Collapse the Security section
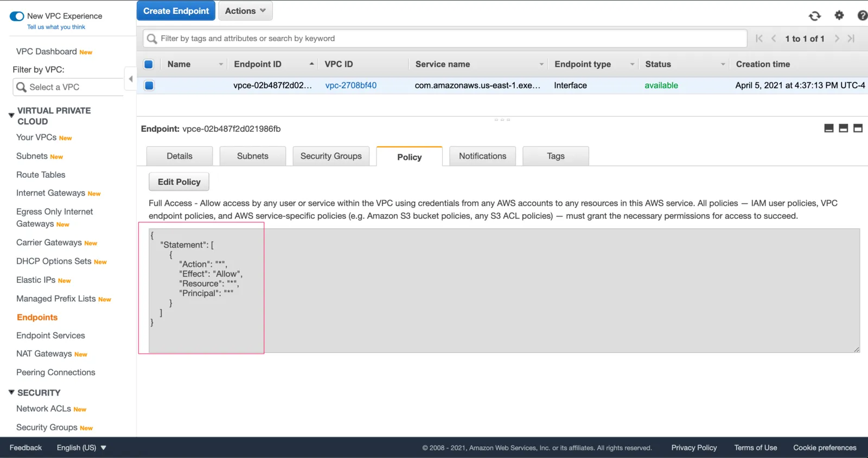 (x=11, y=392)
